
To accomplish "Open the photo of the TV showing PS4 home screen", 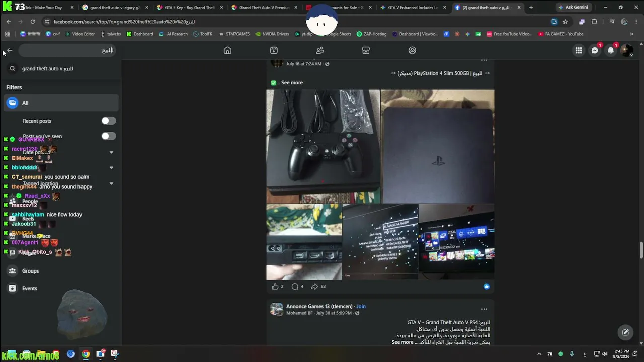I will 456,242.
